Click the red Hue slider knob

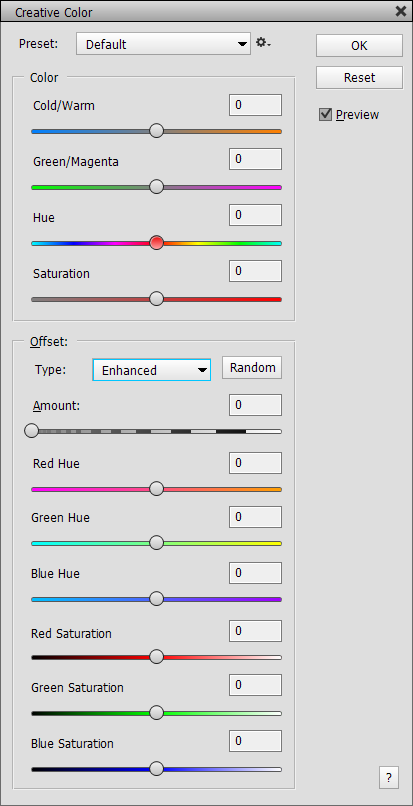pos(156,243)
